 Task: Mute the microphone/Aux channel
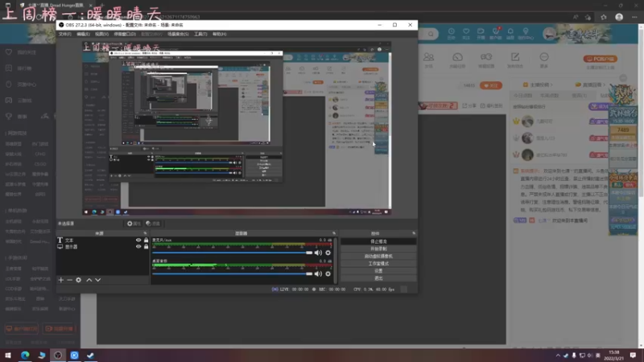click(x=318, y=253)
